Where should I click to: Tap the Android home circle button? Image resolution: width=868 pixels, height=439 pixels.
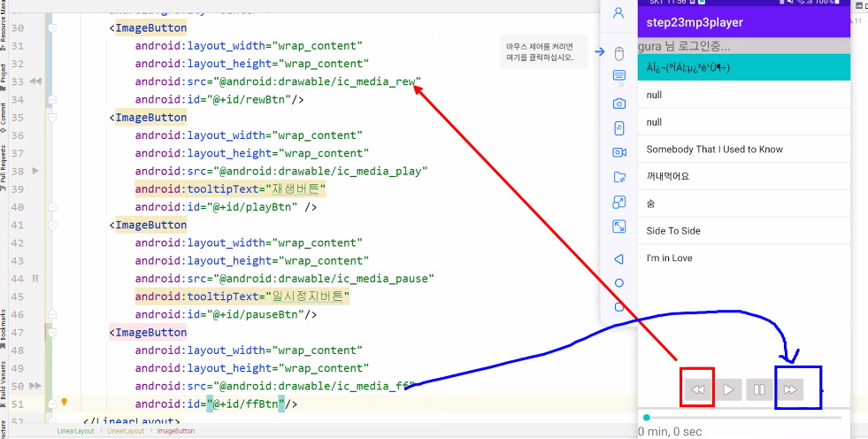pos(618,283)
